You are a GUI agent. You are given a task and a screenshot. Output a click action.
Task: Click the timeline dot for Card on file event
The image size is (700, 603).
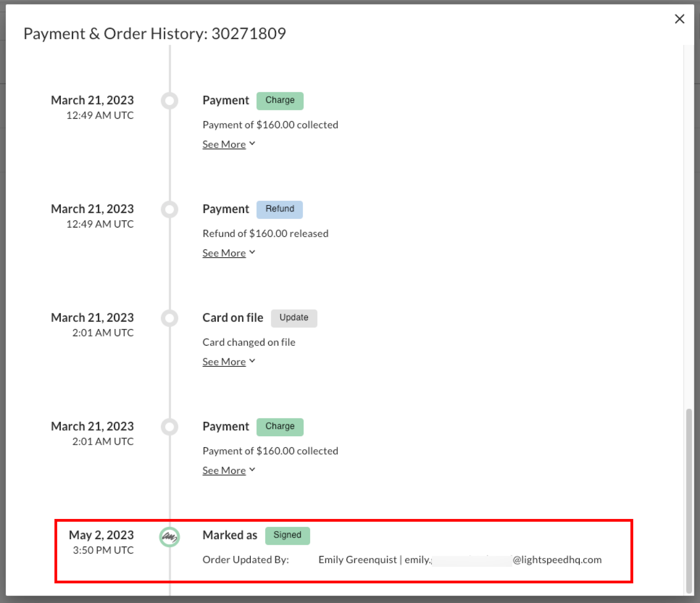coord(170,318)
